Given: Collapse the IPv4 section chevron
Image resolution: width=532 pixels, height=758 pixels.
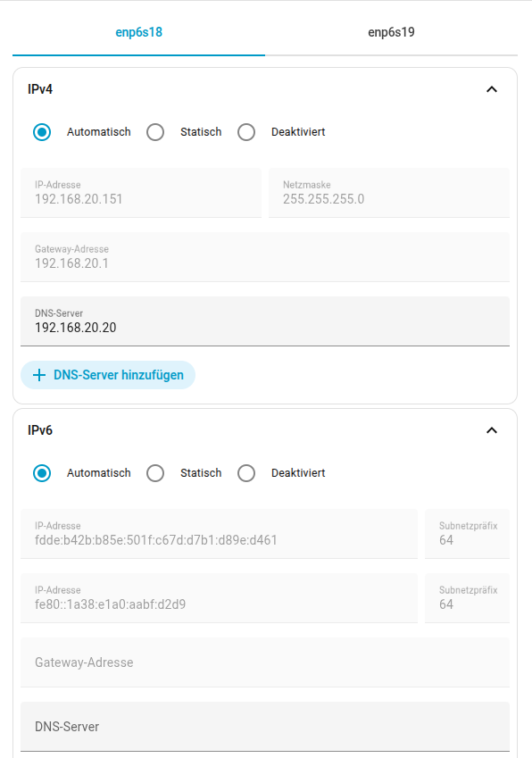Looking at the screenshot, I should point(492,89).
